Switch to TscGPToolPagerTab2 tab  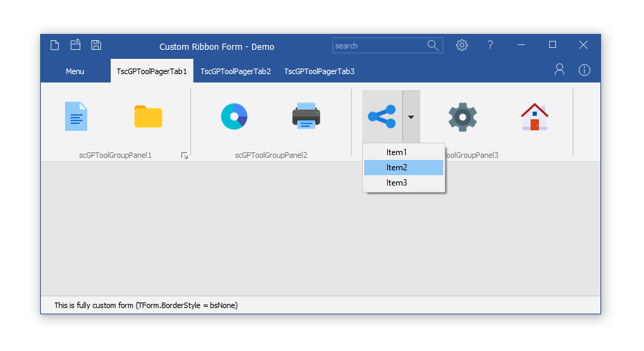(235, 71)
